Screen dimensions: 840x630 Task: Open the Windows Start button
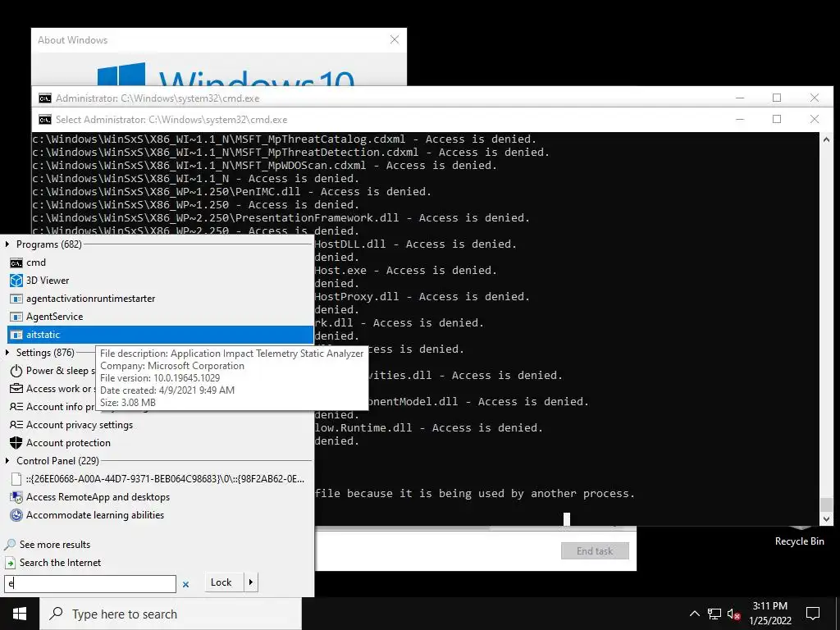tap(20, 614)
